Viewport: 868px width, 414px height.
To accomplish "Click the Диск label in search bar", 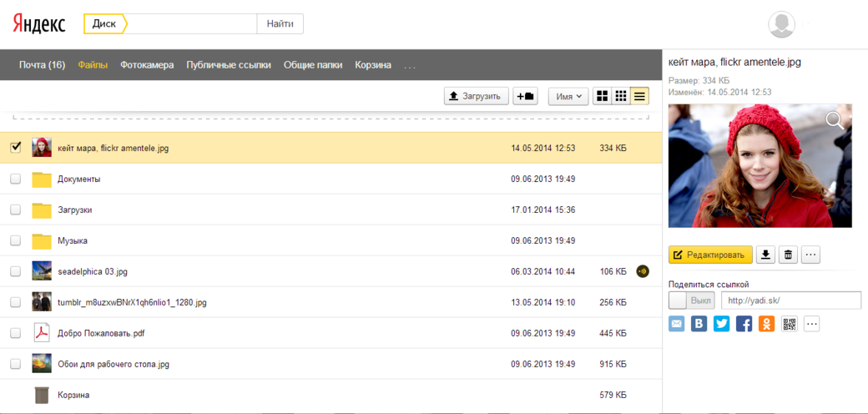I will pos(104,24).
